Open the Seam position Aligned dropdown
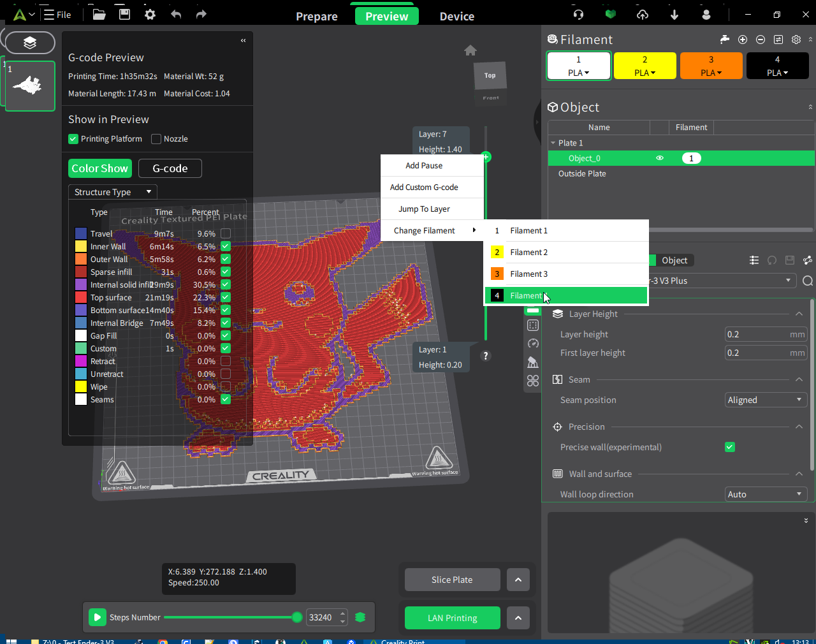Screen dimensions: 816x644 click(x=766, y=400)
